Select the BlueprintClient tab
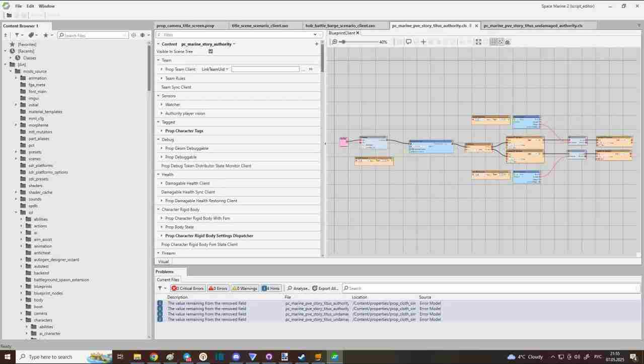Screen dimensions: 644x364 (342, 33)
